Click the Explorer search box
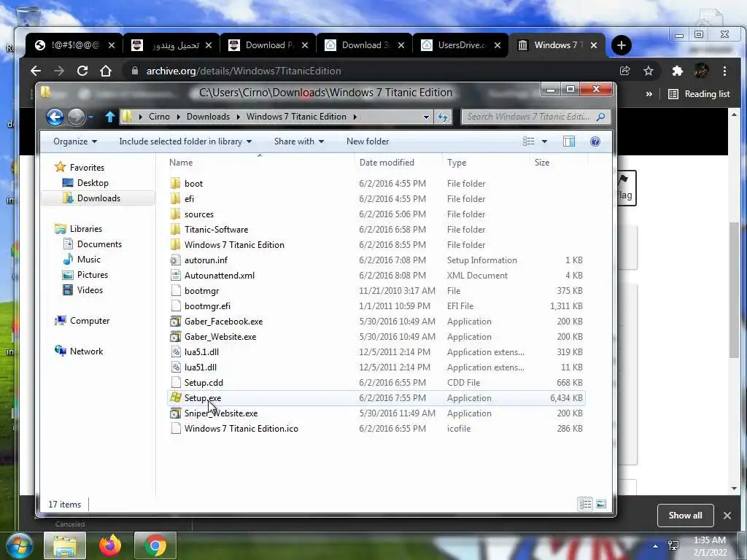The height and width of the screenshot is (560, 747). coord(536,117)
